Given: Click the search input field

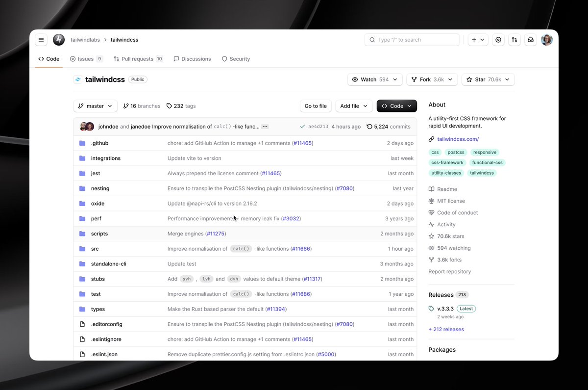Looking at the screenshot, I should coord(412,40).
